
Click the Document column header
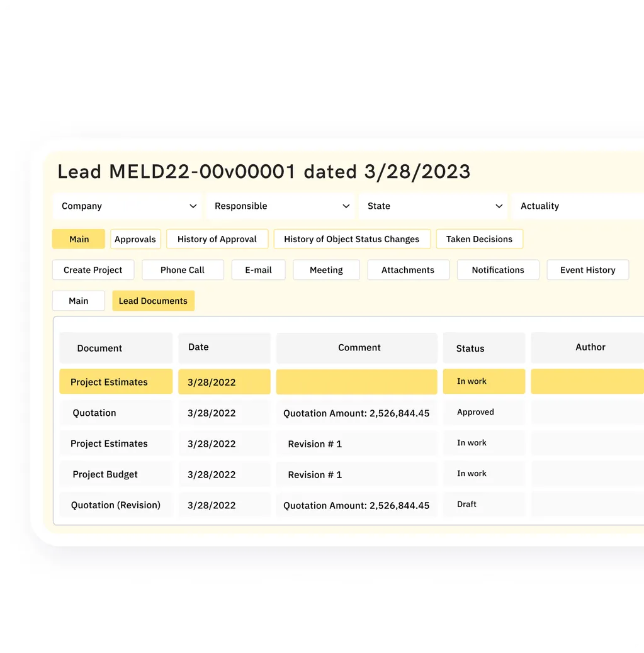click(x=116, y=348)
